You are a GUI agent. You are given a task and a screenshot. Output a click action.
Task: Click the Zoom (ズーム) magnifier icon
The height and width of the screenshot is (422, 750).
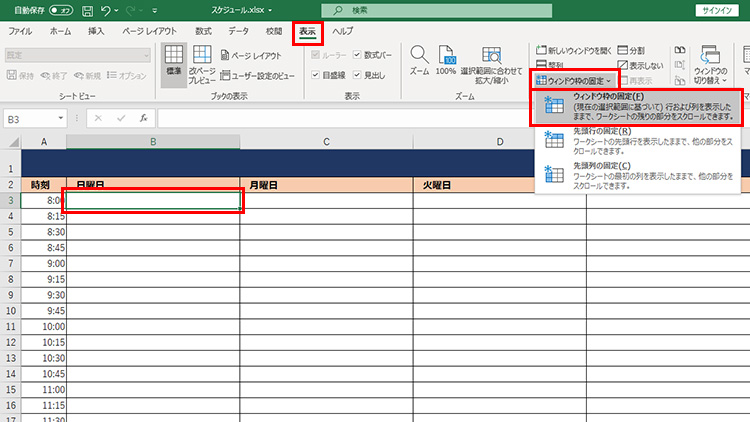[x=419, y=58]
